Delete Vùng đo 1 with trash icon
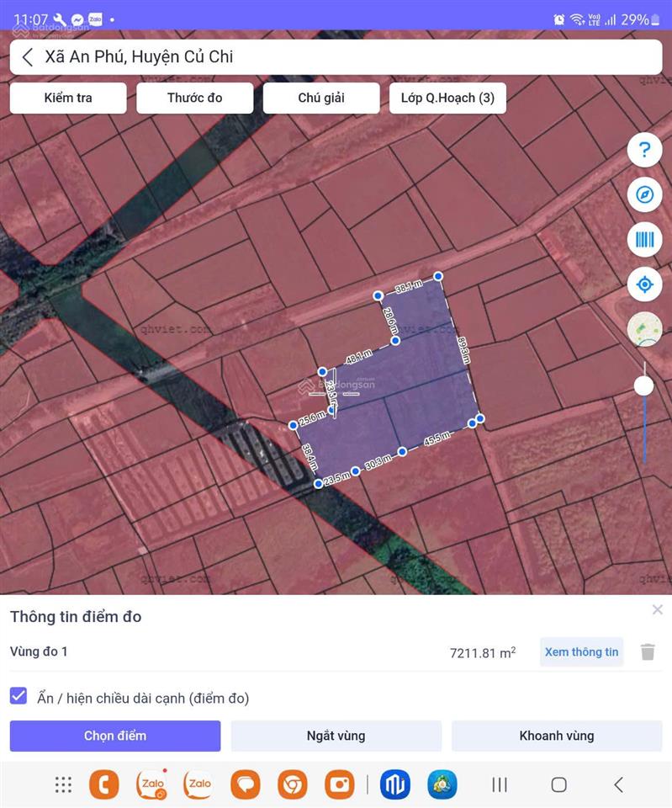Viewport: 672px width, 808px height. (648, 651)
